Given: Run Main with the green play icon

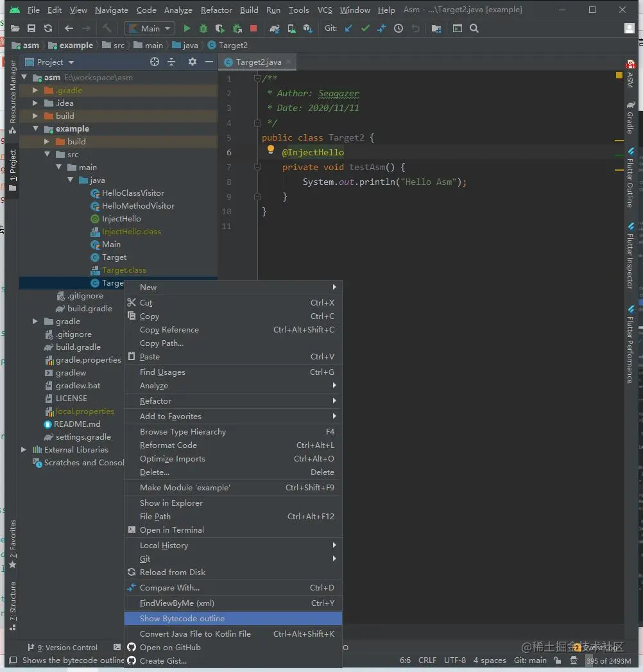Looking at the screenshot, I should click(187, 29).
